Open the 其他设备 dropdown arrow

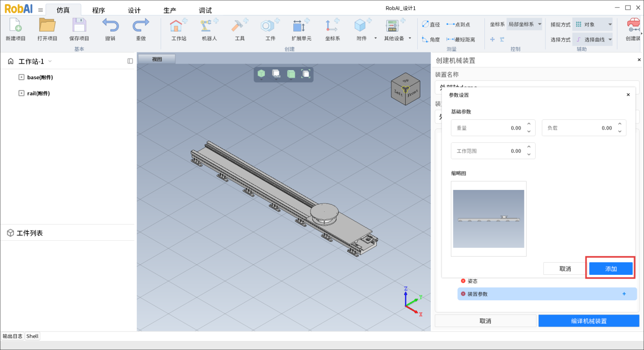(x=410, y=38)
